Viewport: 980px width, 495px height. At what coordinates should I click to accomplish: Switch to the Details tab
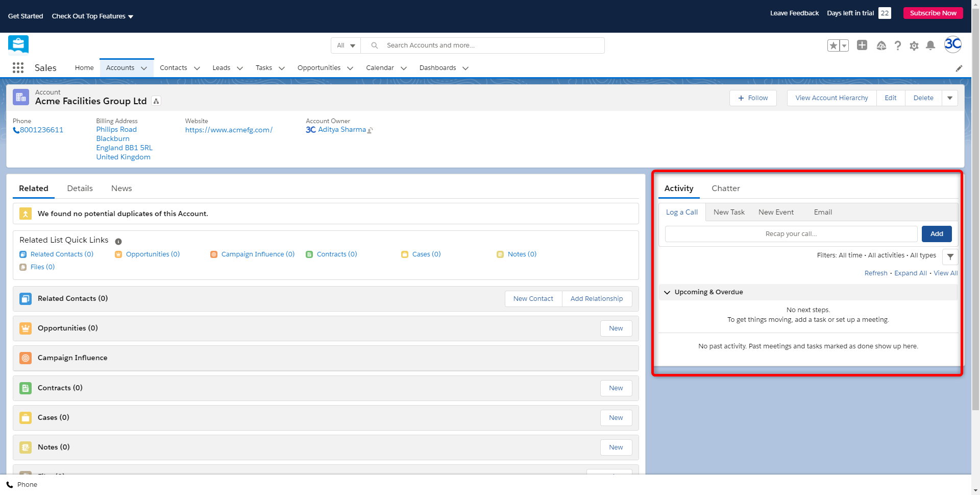pyautogui.click(x=80, y=188)
